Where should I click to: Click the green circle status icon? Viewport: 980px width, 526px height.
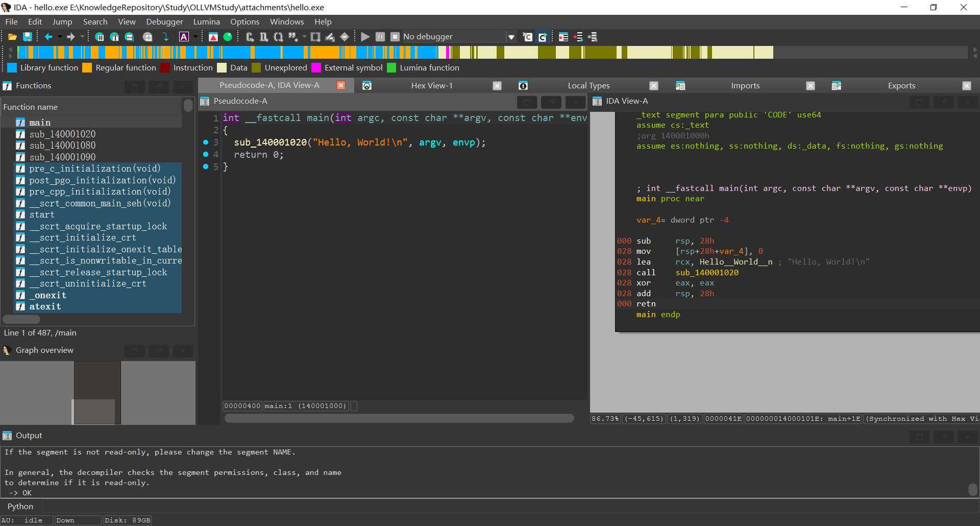pos(228,37)
